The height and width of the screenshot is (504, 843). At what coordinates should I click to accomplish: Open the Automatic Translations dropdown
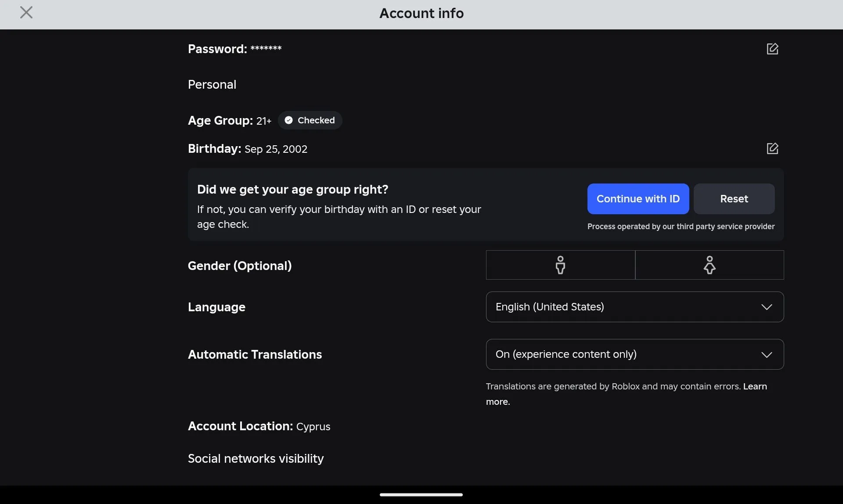[635, 354]
